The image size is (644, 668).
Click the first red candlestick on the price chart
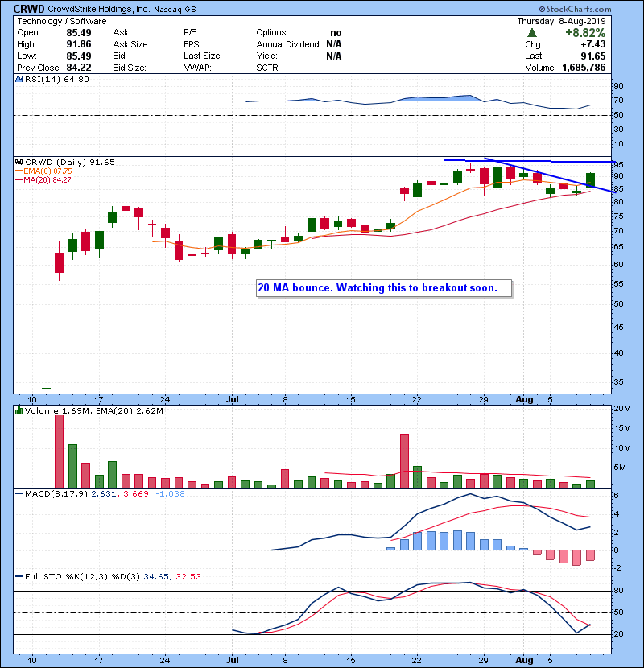tap(59, 262)
